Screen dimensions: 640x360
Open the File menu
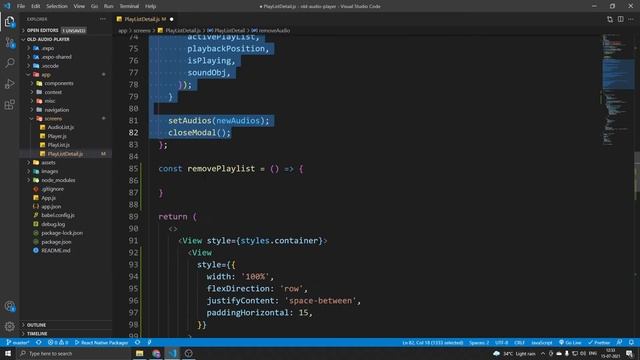[x=21, y=6]
